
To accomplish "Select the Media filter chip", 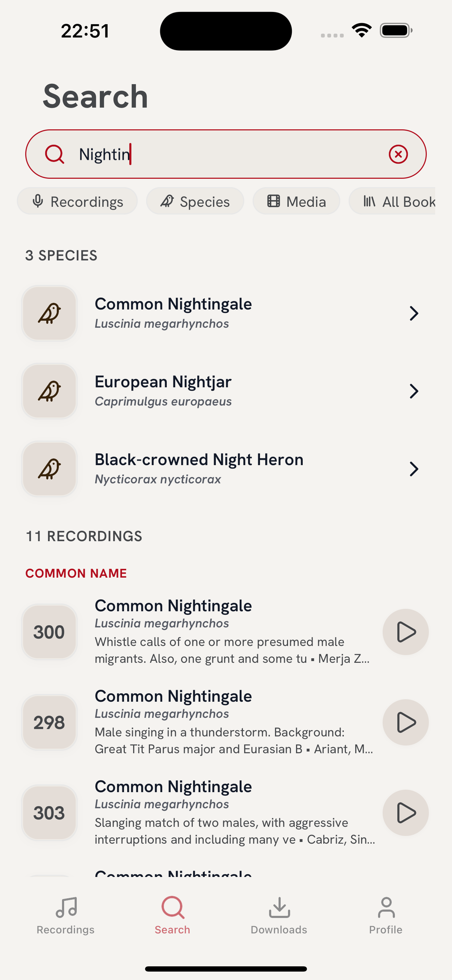I will (x=296, y=201).
